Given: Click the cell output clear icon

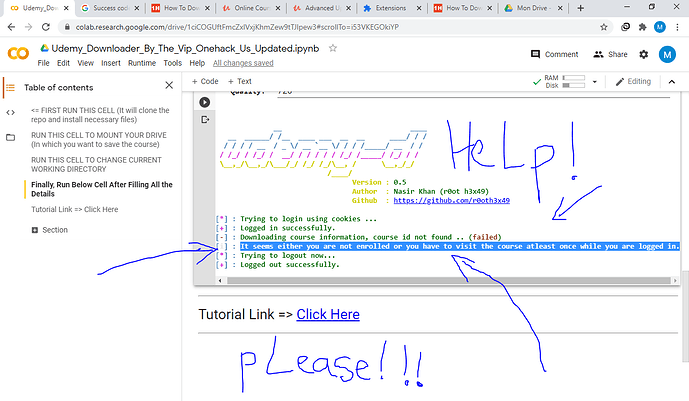Looking at the screenshot, I should tap(206, 120).
